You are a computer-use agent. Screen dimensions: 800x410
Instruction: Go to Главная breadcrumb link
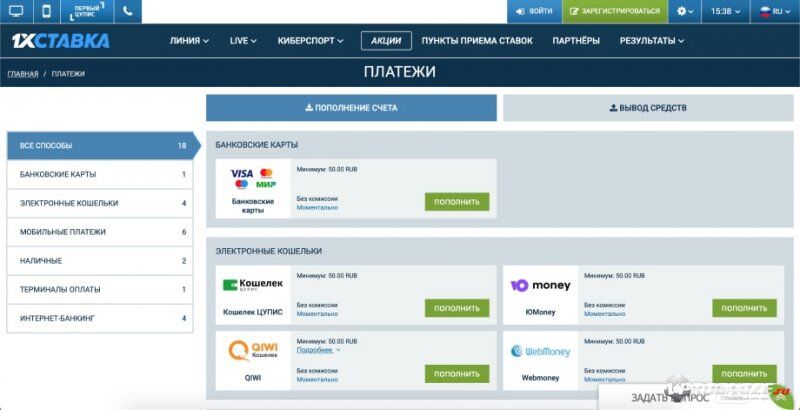click(23, 74)
